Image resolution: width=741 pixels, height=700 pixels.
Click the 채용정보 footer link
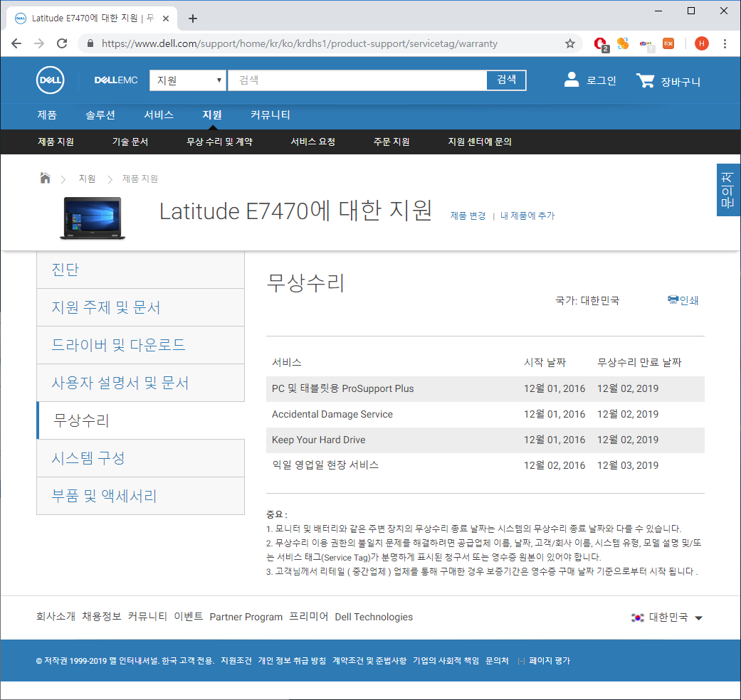point(102,616)
